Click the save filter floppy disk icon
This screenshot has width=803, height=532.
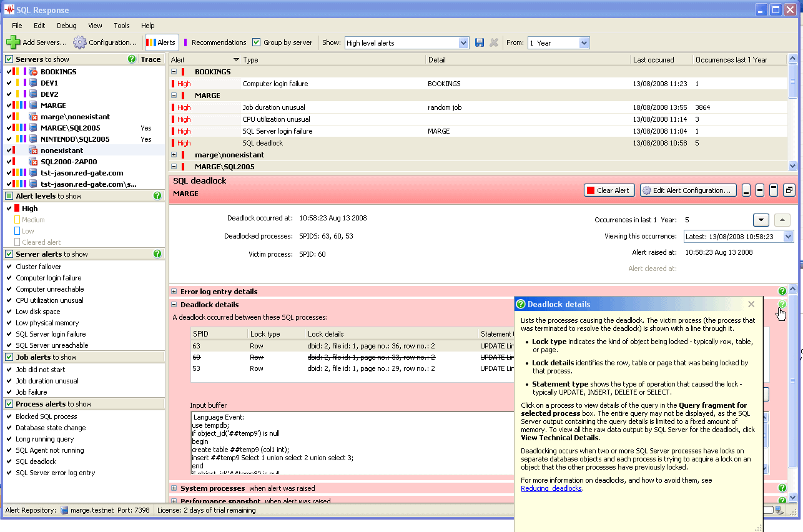(x=480, y=42)
